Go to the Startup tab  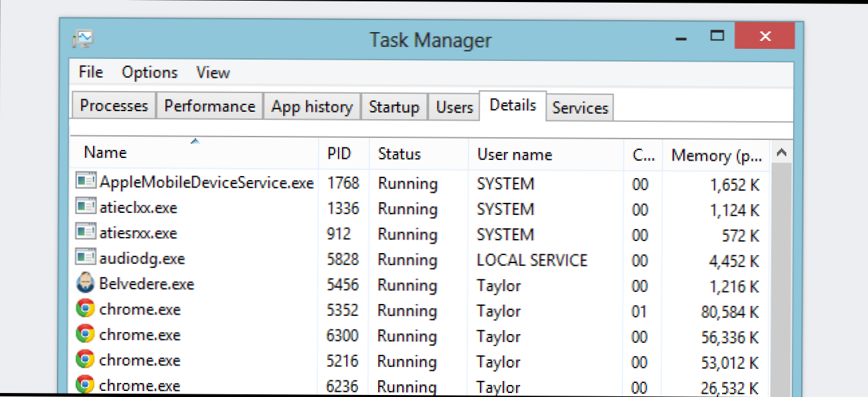click(x=394, y=108)
